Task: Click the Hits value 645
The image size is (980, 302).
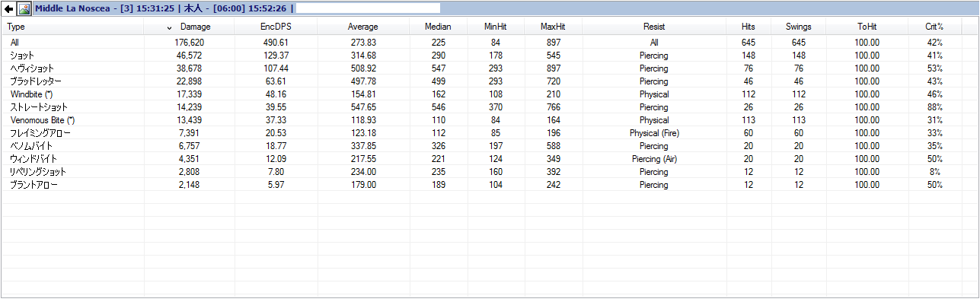Action: (749, 43)
